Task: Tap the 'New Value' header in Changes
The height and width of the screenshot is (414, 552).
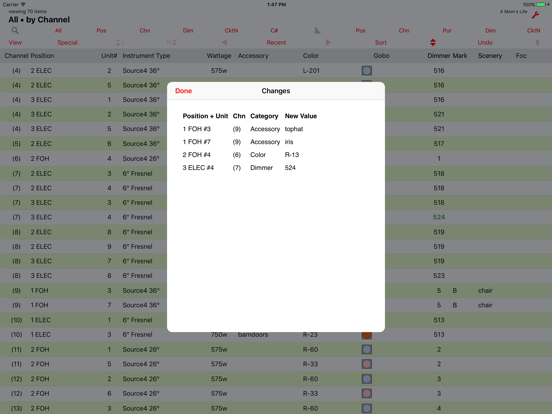Action: [x=301, y=116]
